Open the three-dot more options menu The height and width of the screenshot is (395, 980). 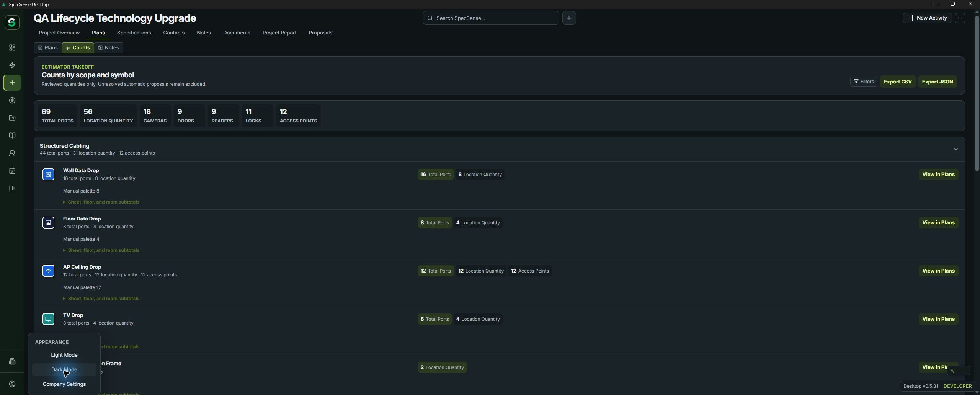point(960,18)
